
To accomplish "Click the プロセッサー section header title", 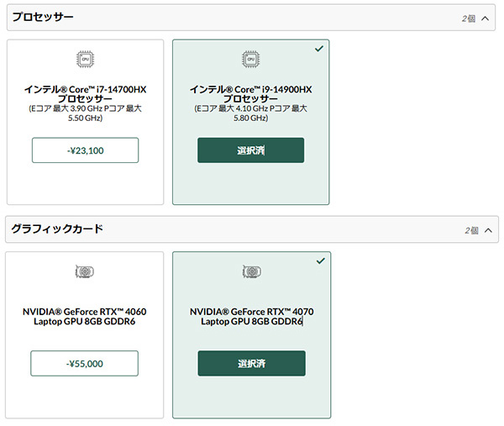I will click(x=43, y=17).
